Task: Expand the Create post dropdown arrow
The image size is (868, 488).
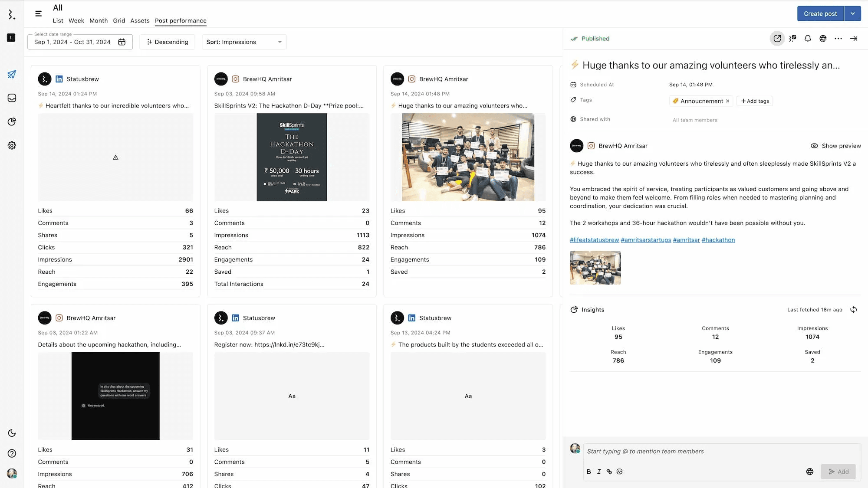Action: tap(852, 13)
